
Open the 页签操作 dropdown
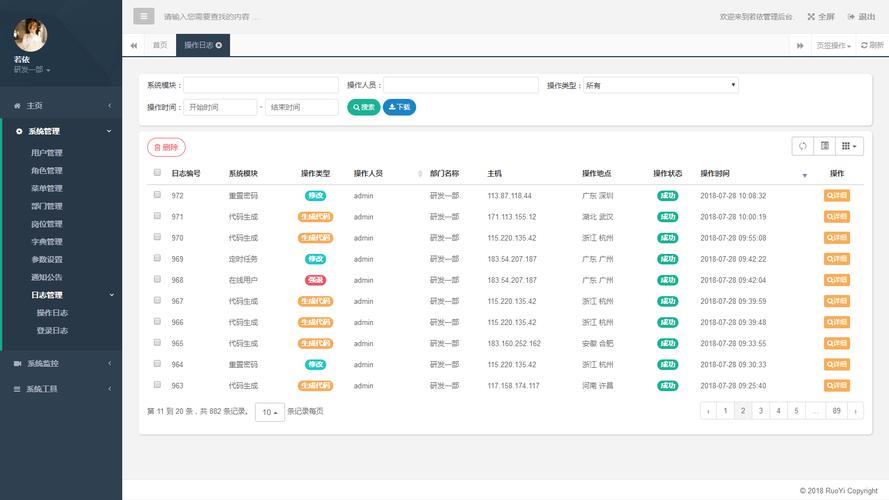click(833, 45)
